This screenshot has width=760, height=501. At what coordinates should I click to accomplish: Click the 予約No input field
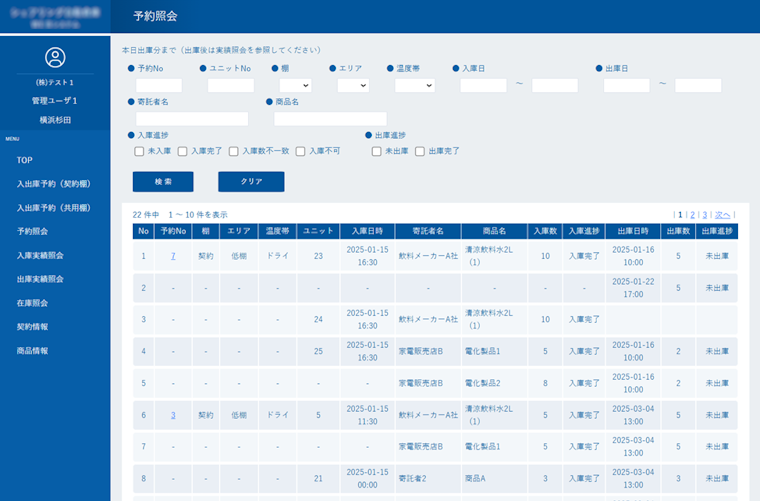(x=159, y=85)
